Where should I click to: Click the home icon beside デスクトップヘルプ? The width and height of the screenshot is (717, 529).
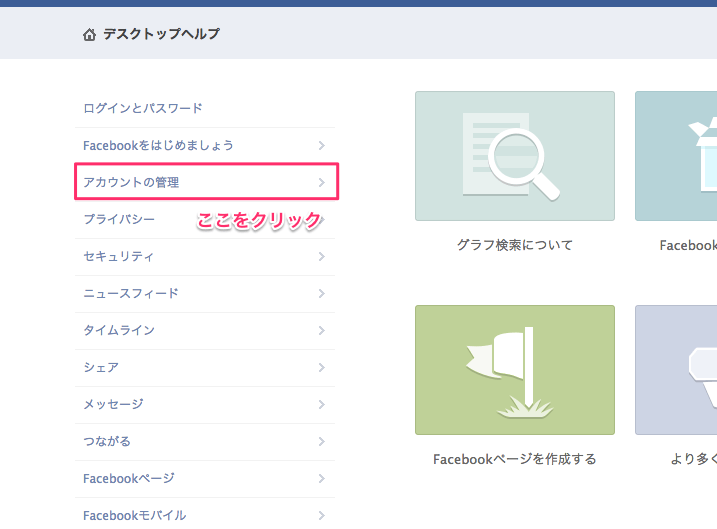(89, 34)
